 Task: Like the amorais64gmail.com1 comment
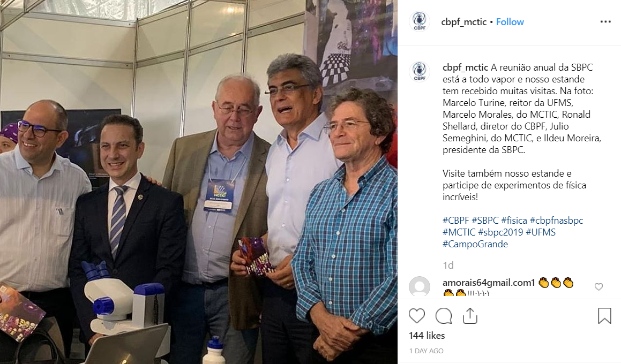598,287
